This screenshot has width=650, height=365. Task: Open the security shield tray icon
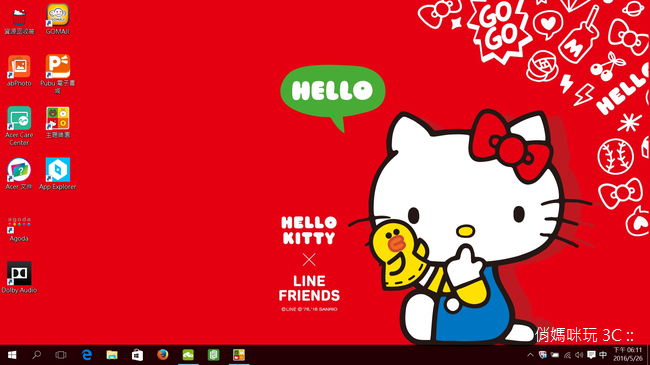click(x=543, y=355)
